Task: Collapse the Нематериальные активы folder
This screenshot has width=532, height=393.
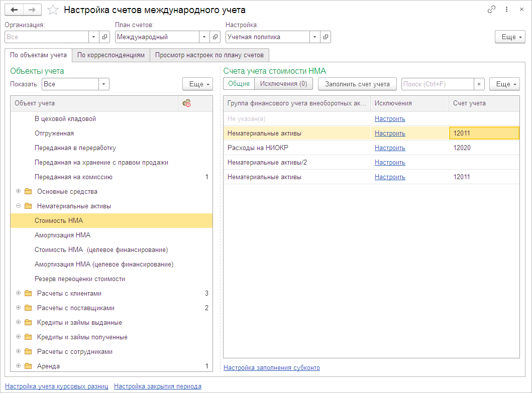Action: [x=19, y=206]
